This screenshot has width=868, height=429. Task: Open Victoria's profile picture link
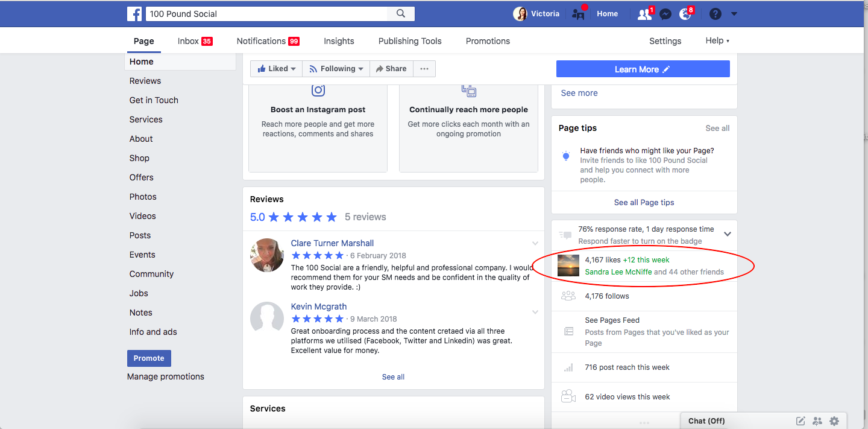point(520,13)
